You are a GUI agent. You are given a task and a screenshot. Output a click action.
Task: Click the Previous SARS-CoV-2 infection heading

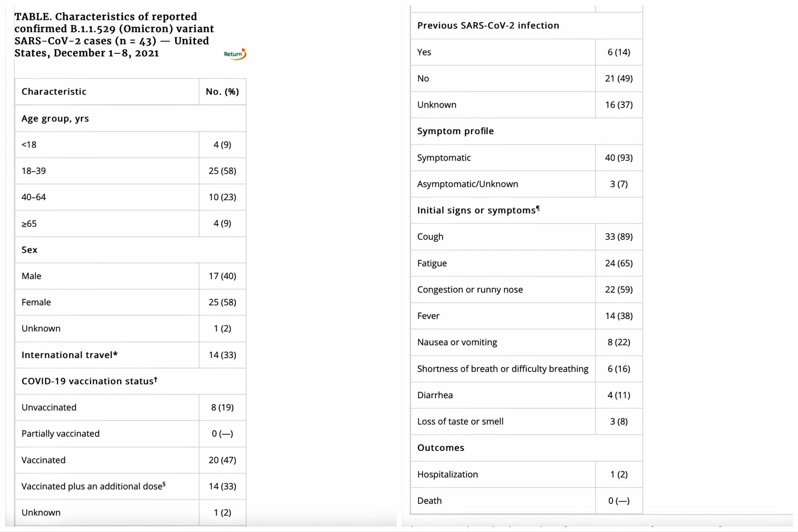[x=488, y=26]
